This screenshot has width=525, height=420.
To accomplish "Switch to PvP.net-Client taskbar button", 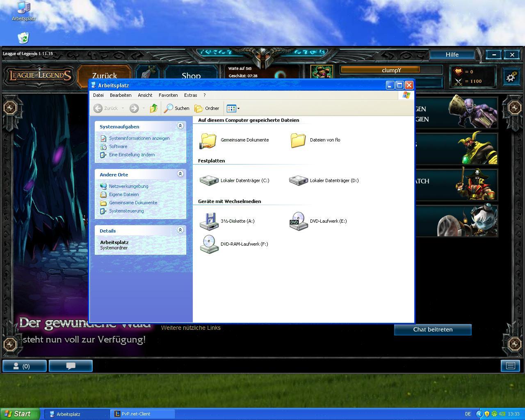I will pos(142,414).
